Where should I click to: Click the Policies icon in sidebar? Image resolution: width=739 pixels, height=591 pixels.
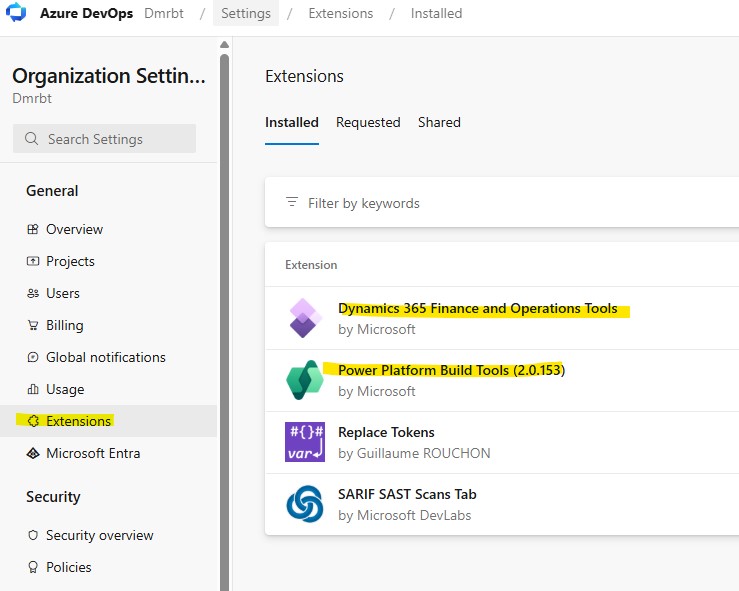[x=33, y=567]
